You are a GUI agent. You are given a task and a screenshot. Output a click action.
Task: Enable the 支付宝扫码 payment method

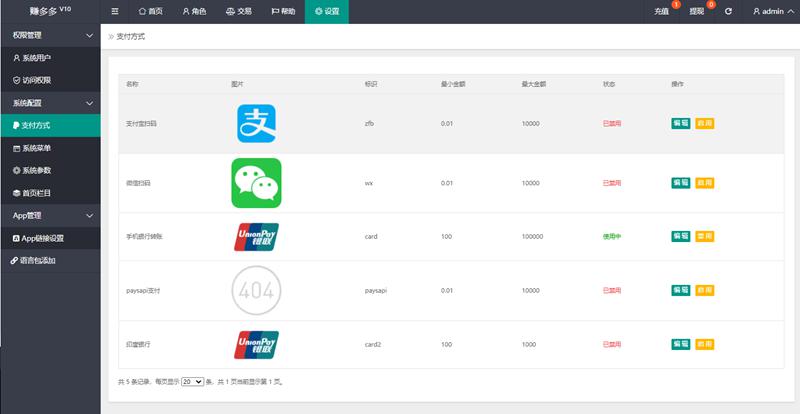tap(705, 124)
